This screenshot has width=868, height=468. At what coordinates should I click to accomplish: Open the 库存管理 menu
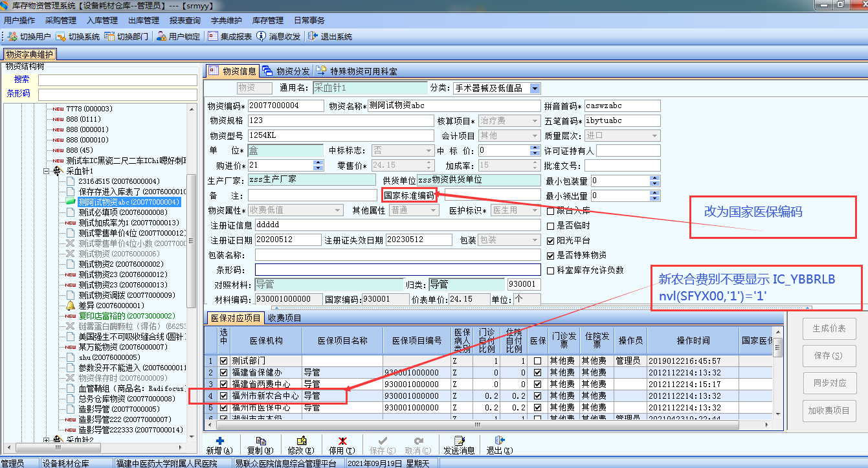[x=268, y=21]
